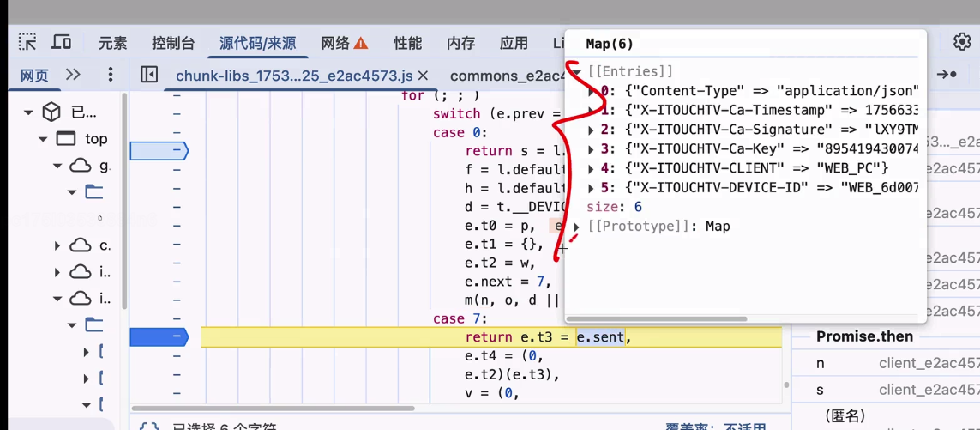Toggle the device toolbar icon
Viewport: 980px width, 430px height.
61,43
